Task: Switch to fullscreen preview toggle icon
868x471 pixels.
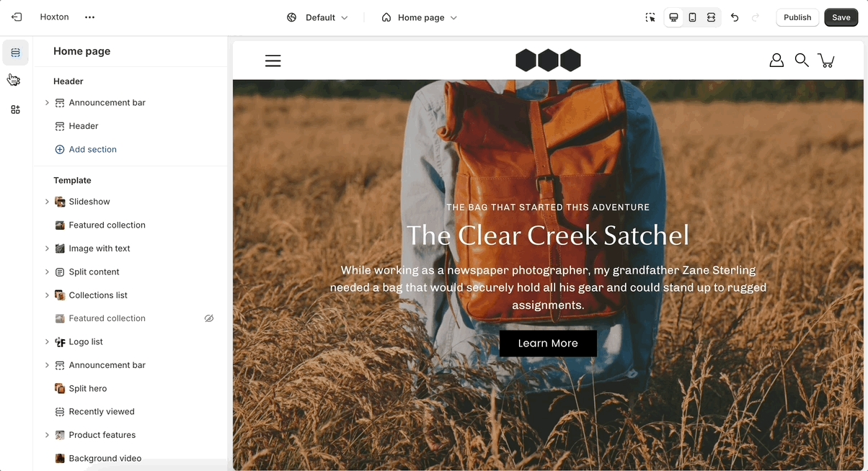Action: tap(711, 17)
